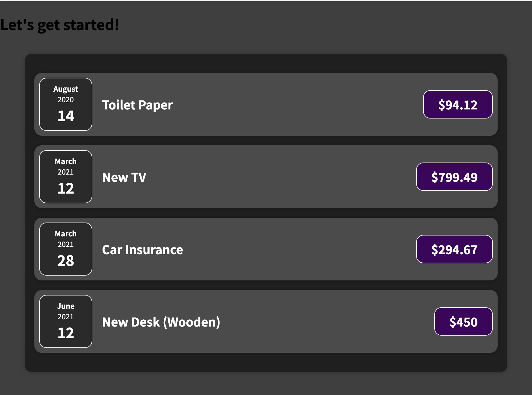Click the August month label

point(66,89)
